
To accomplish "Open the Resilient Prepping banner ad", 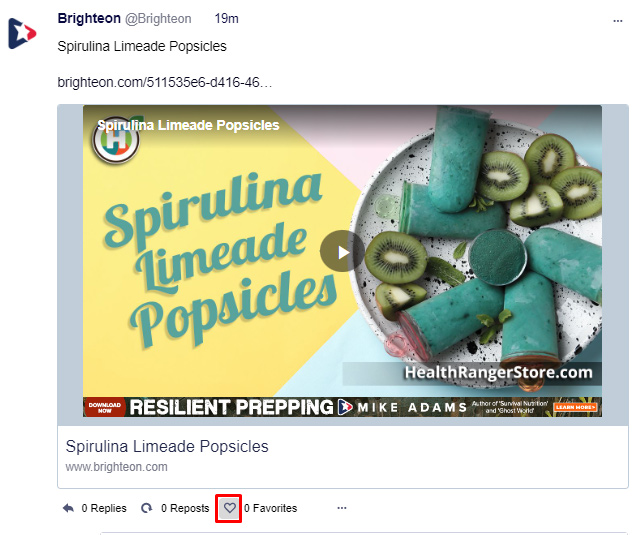I will (342, 407).
